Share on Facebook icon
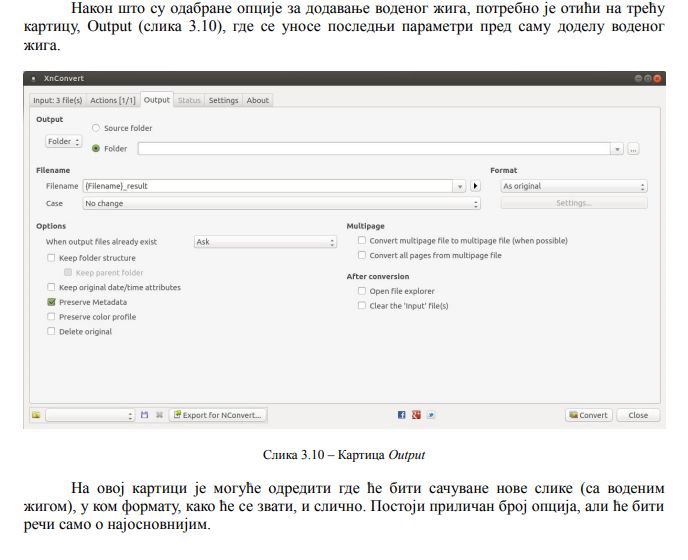Viewport: 688px width, 560px height. pos(401,415)
